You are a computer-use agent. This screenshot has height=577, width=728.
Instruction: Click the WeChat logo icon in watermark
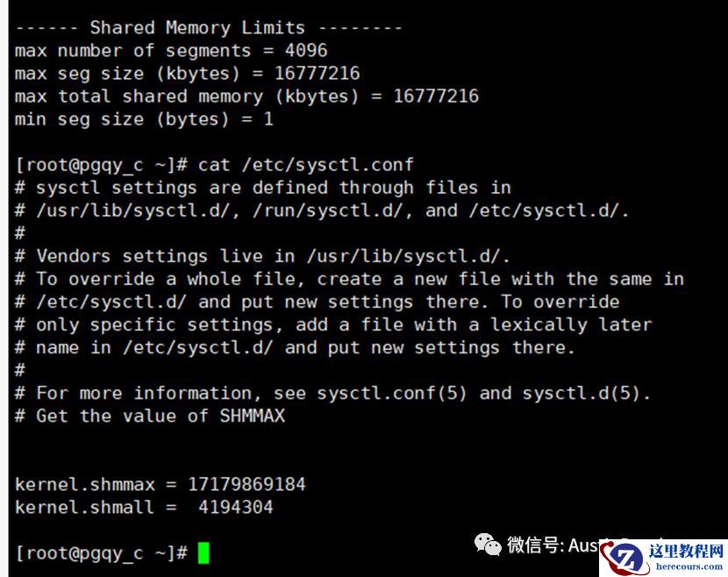pyautogui.click(x=488, y=544)
